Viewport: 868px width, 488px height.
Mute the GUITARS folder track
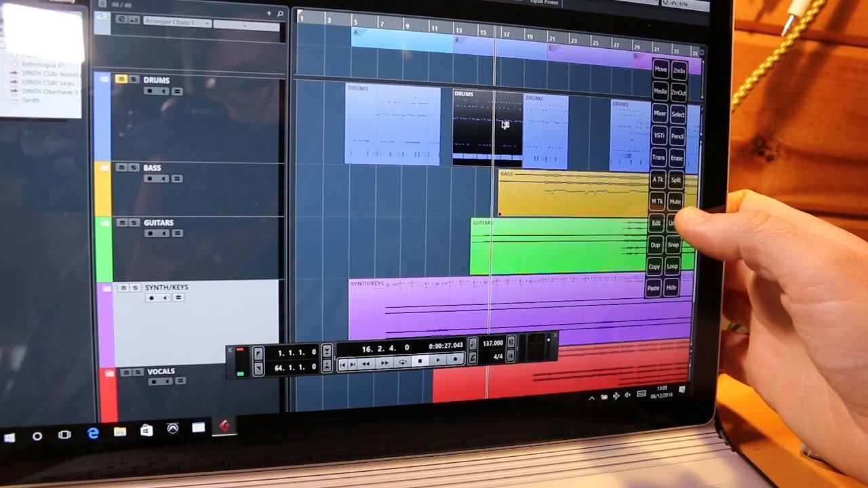pyautogui.click(x=123, y=222)
